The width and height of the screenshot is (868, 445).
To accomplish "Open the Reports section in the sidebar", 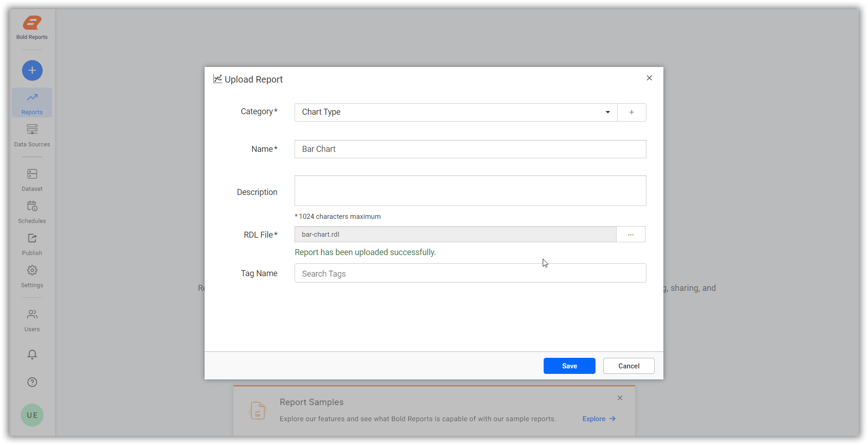I will [32, 102].
